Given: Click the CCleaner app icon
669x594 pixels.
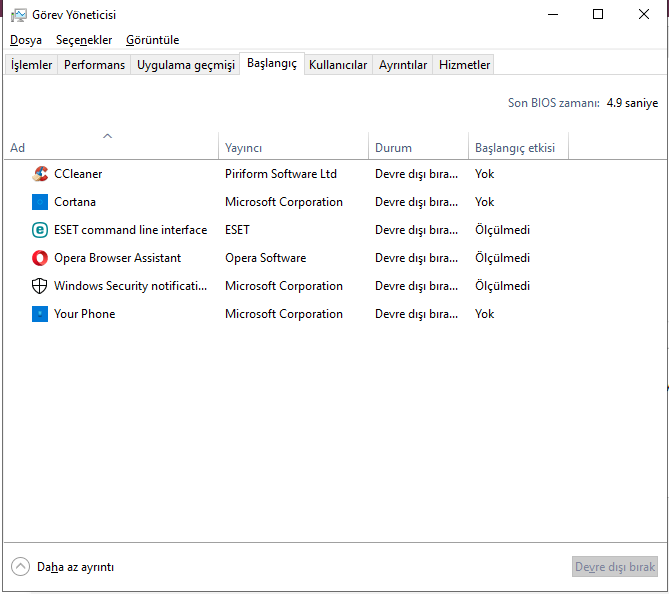Looking at the screenshot, I should click(x=40, y=174).
